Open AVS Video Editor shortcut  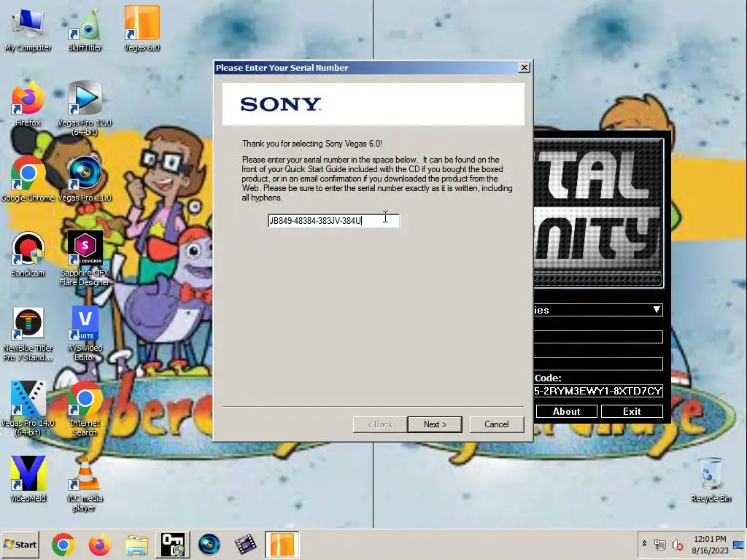click(85, 334)
